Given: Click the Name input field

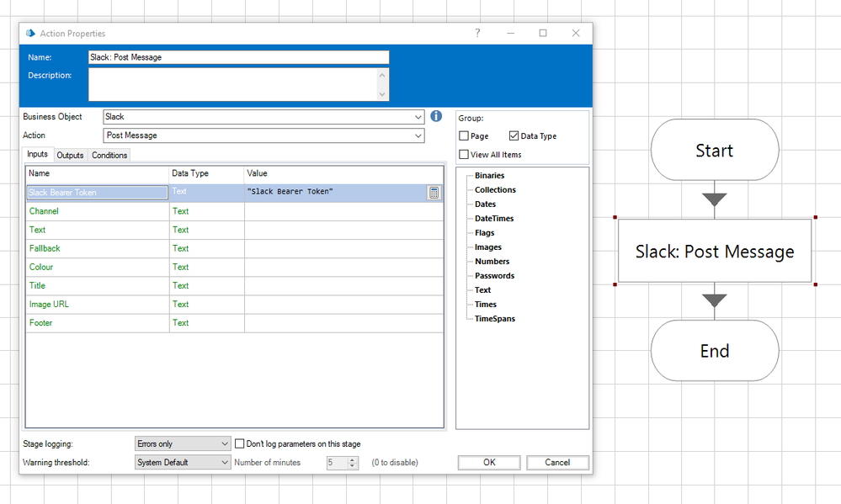Looking at the screenshot, I should tap(239, 57).
